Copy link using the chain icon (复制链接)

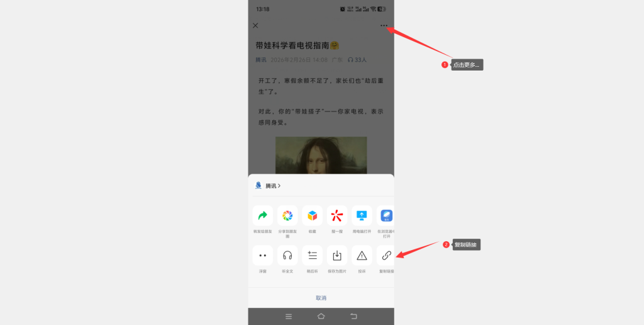[386, 256]
